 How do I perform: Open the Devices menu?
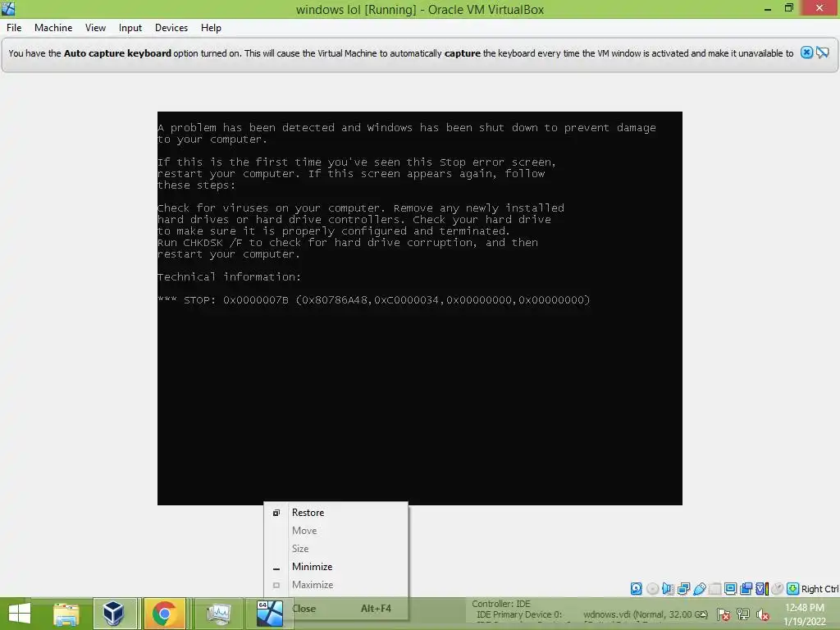171,28
